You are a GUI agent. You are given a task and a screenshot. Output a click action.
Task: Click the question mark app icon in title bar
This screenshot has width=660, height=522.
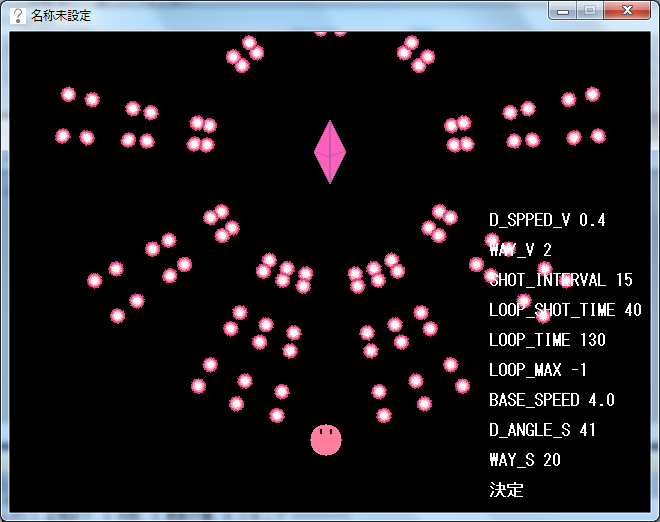tap(17, 14)
